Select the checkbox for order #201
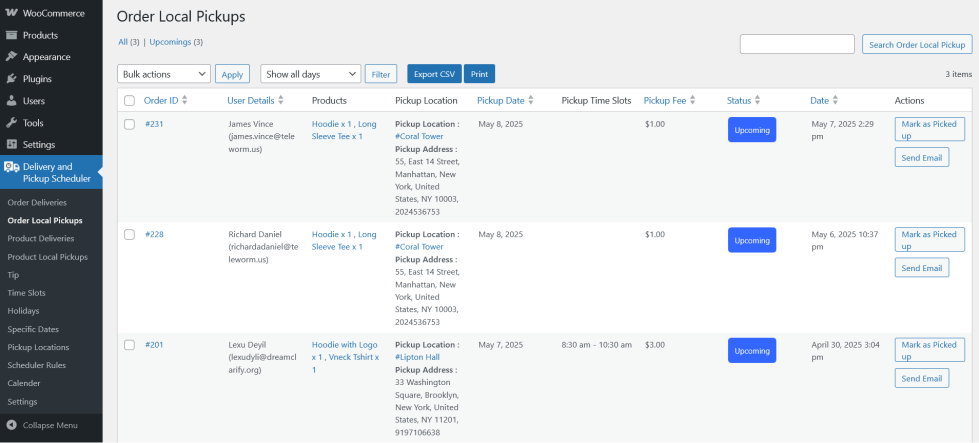979x443 pixels. click(129, 345)
